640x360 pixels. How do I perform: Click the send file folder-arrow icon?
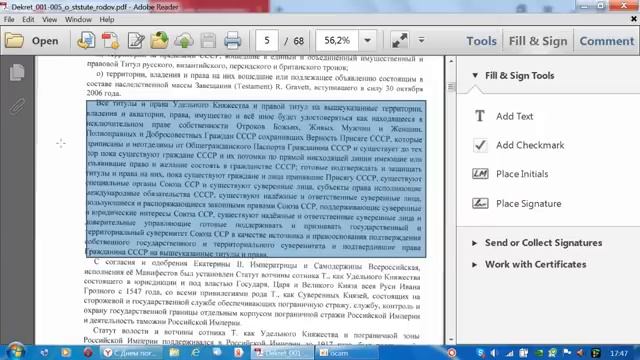[160, 40]
